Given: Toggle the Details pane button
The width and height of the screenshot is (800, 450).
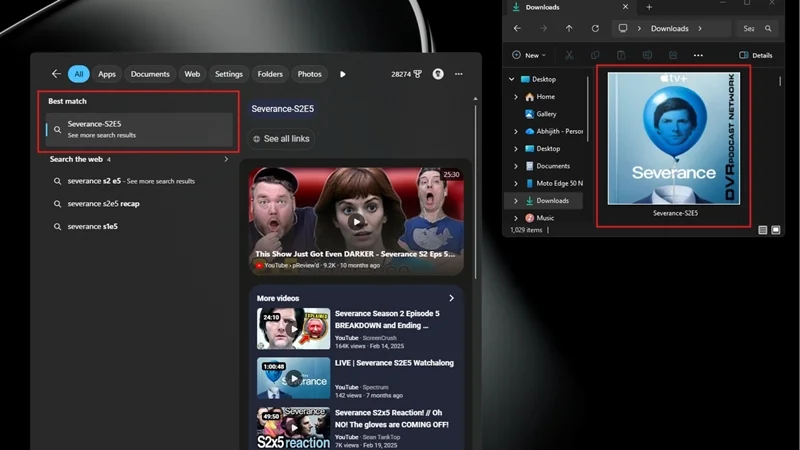Looking at the screenshot, I should coord(756,55).
